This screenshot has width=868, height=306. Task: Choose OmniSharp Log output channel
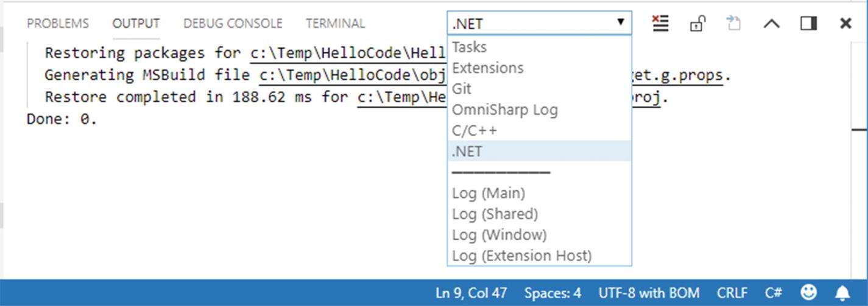(504, 110)
